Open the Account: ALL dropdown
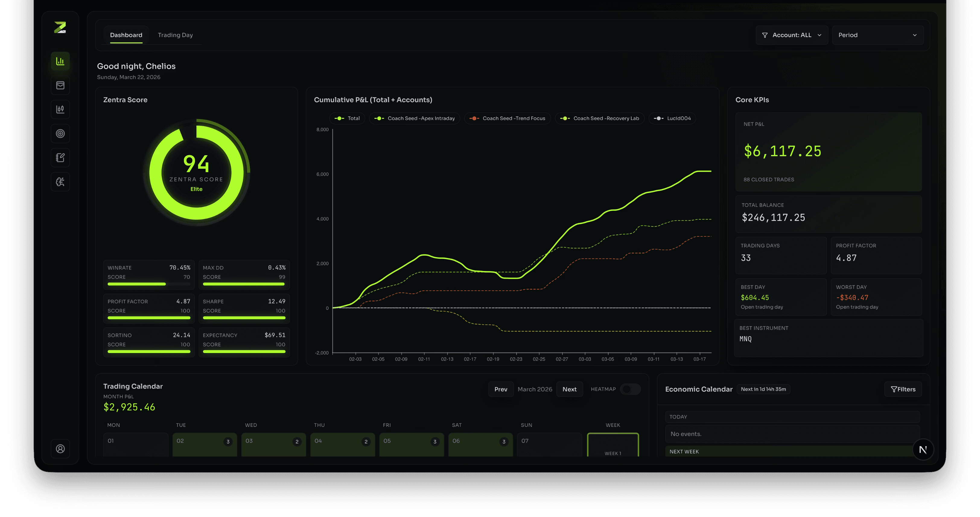 (792, 35)
